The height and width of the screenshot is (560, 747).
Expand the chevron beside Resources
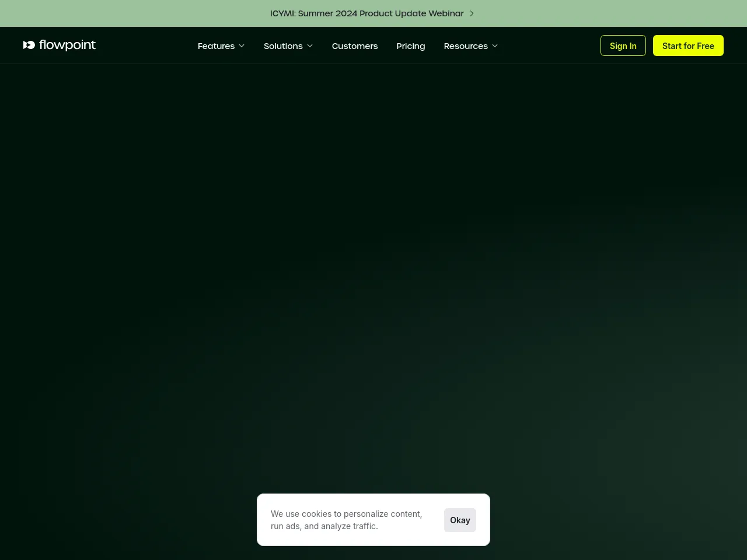(495, 46)
